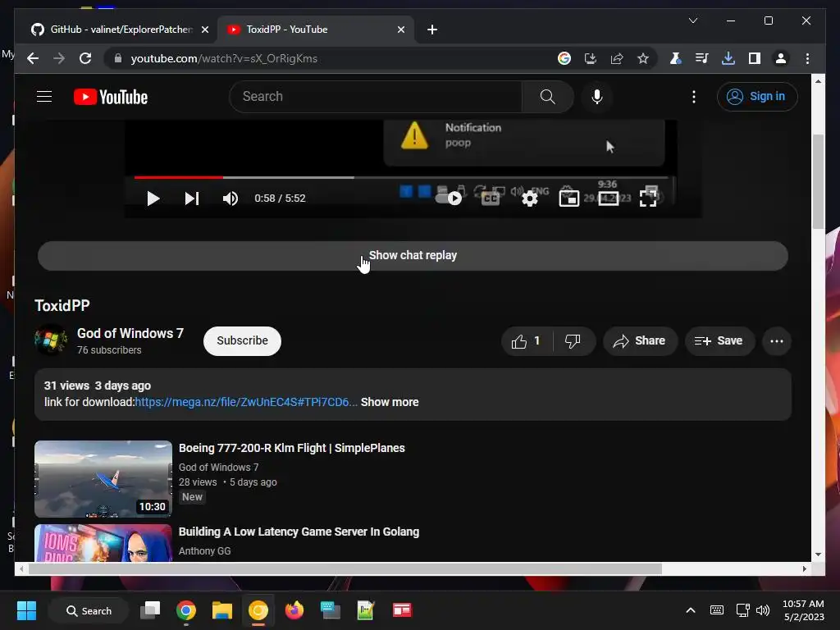Mute the video volume speaker
Viewport: 840px width, 630px height.
tap(231, 199)
